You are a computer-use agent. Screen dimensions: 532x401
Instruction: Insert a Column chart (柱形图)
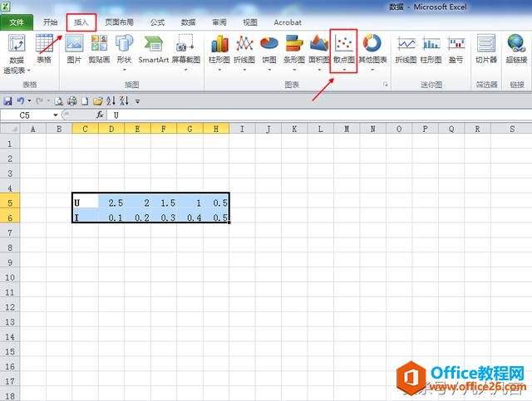[219, 52]
